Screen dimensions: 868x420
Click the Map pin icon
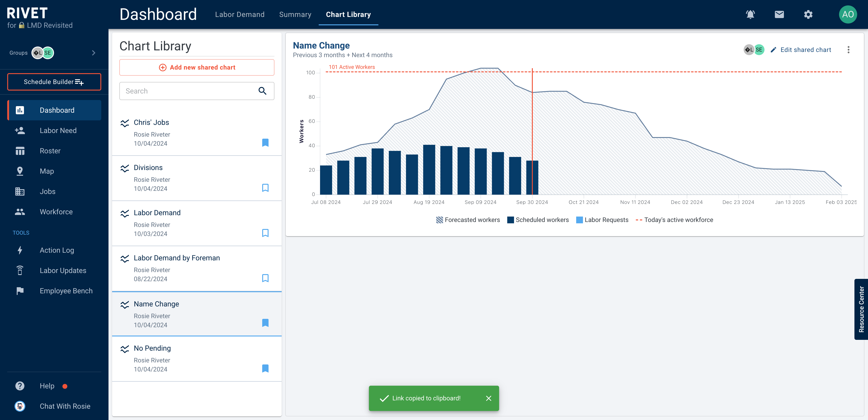point(20,171)
